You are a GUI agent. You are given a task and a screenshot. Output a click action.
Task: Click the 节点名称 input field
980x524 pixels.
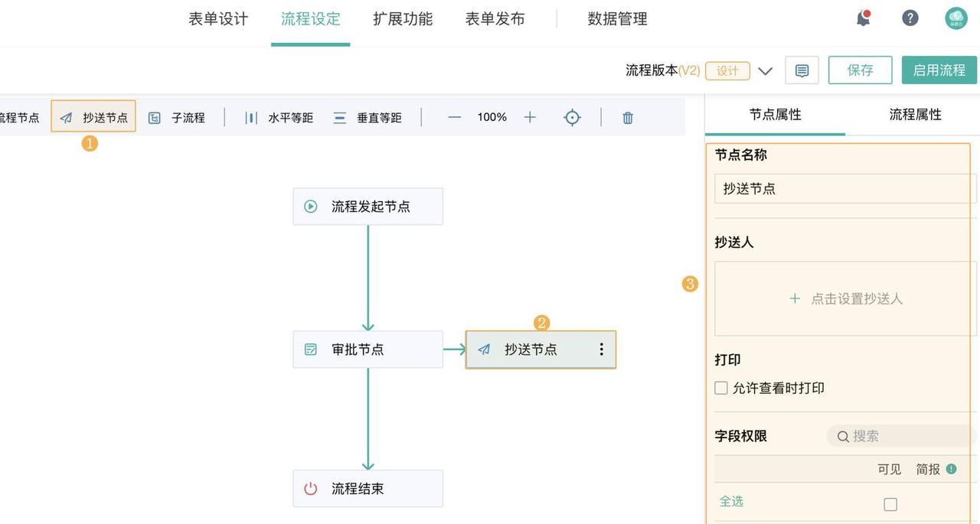click(845, 188)
